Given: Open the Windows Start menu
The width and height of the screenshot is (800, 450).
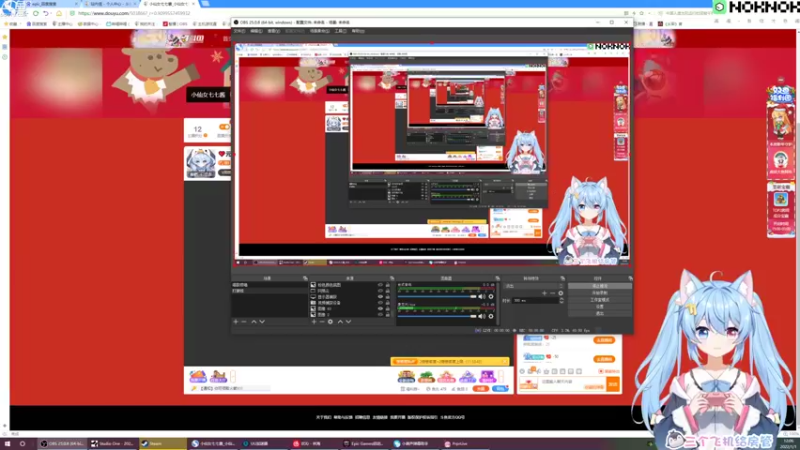Looking at the screenshot, I should pos(7,443).
